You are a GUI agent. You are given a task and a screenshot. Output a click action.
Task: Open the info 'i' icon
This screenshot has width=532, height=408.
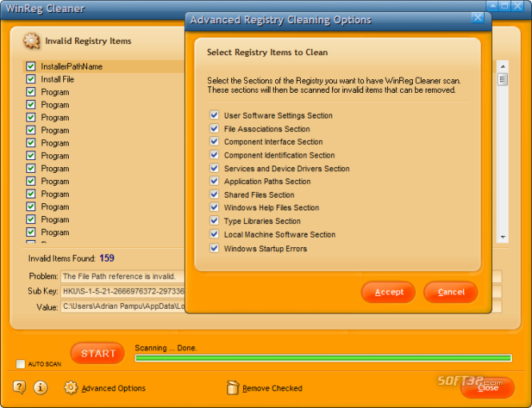click(x=40, y=387)
